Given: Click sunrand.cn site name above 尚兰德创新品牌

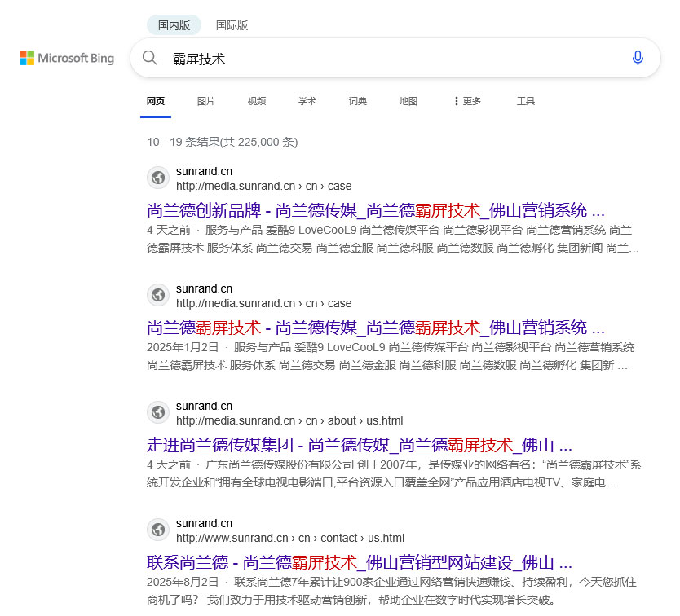Looking at the screenshot, I should (x=205, y=171).
